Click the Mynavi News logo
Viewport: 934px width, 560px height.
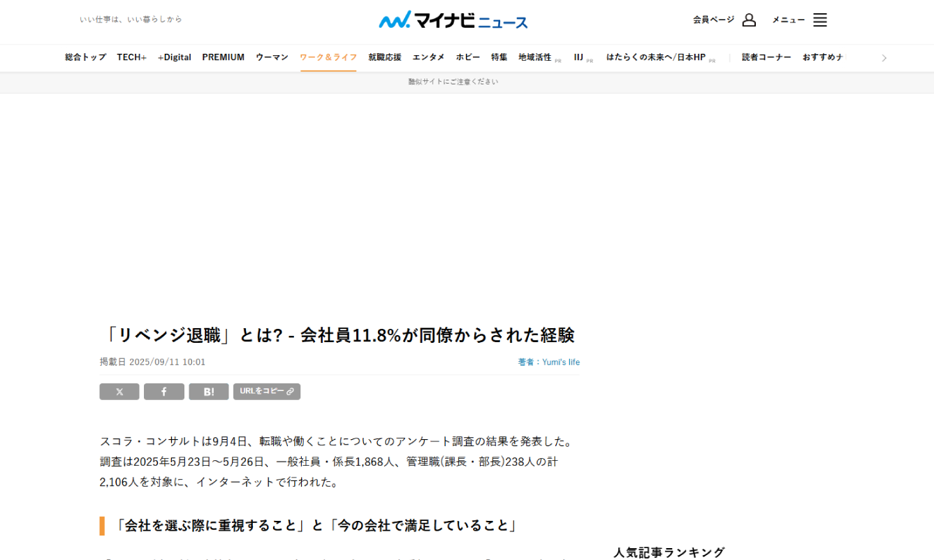coord(453,20)
